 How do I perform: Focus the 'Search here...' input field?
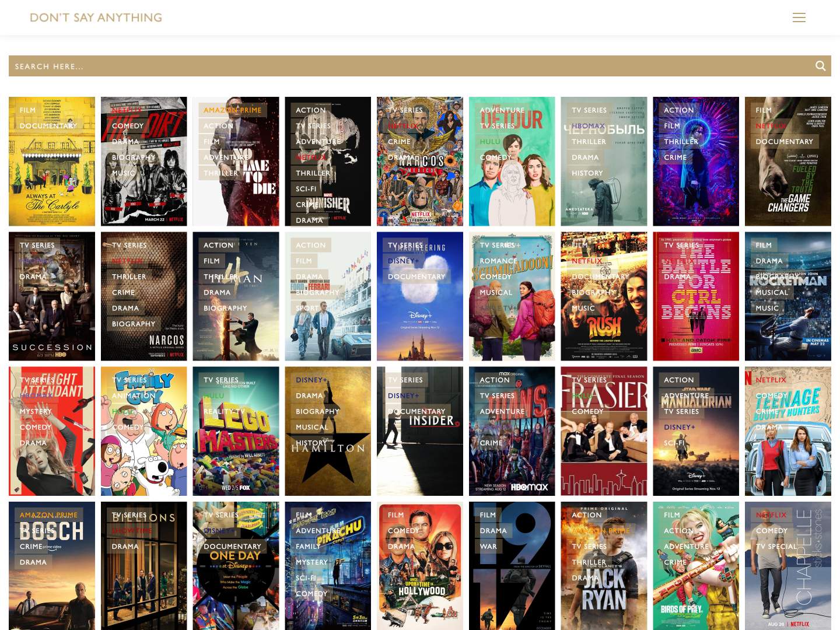[x=408, y=66]
